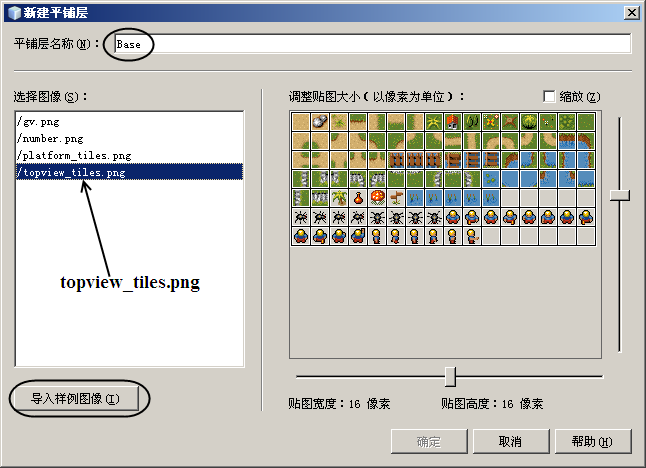Click the 导入样例图像 button

76,399
